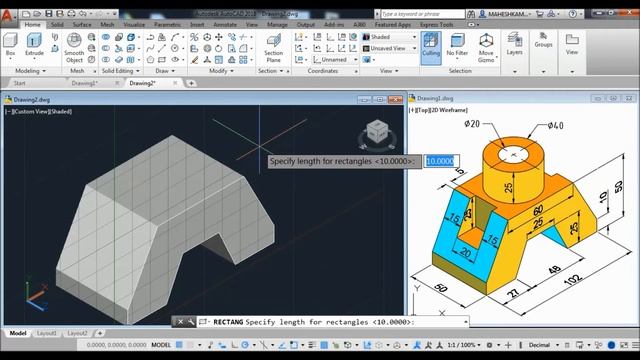The image size is (640, 360).
Task: Click the Section Plane tool
Action: 273,48
